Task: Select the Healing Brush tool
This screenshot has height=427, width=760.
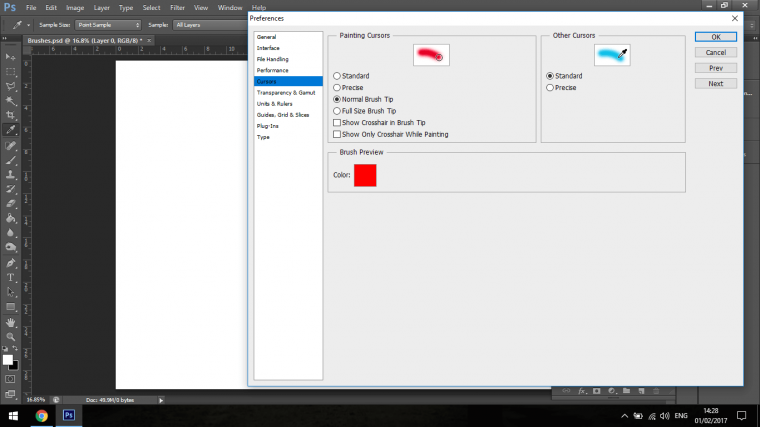Action: pyautogui.click(x=10, y=145)
